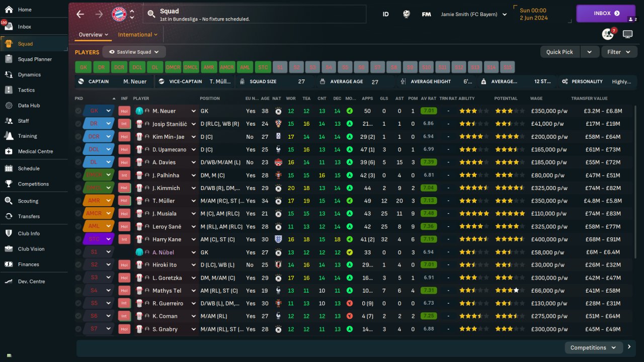Viewport: 644px width, 362px height.
Task: Open Leroy Sané's player name link
Action: coord(167,227)
